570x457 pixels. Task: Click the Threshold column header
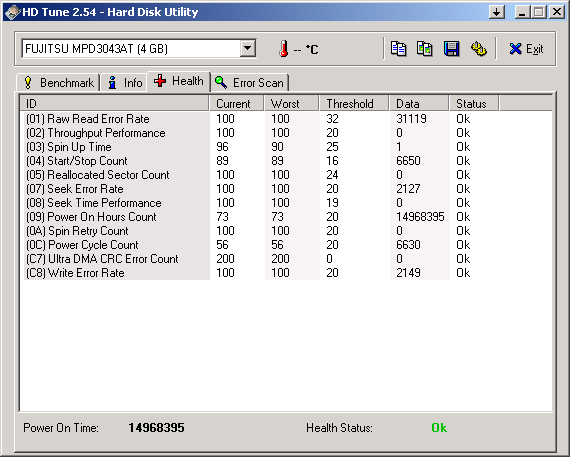(354, 104)
